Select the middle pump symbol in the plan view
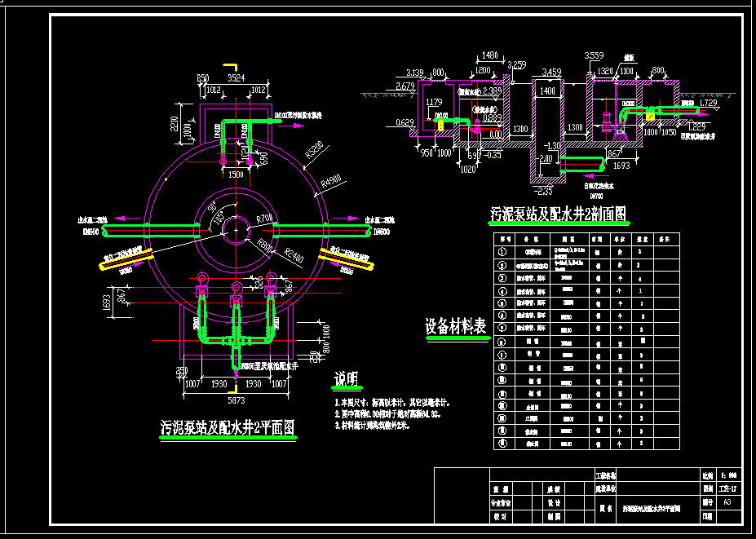Screen dimensions: 756x539 pos(237,286)
